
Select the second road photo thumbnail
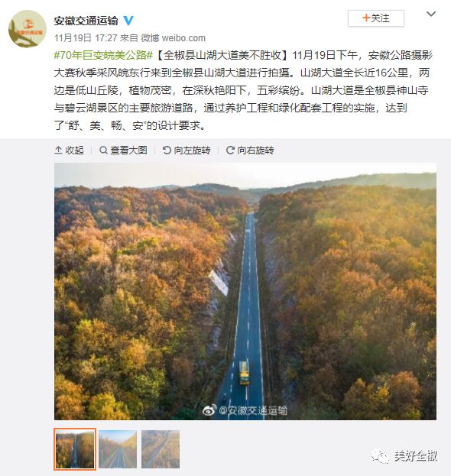(x=118, y=449)
